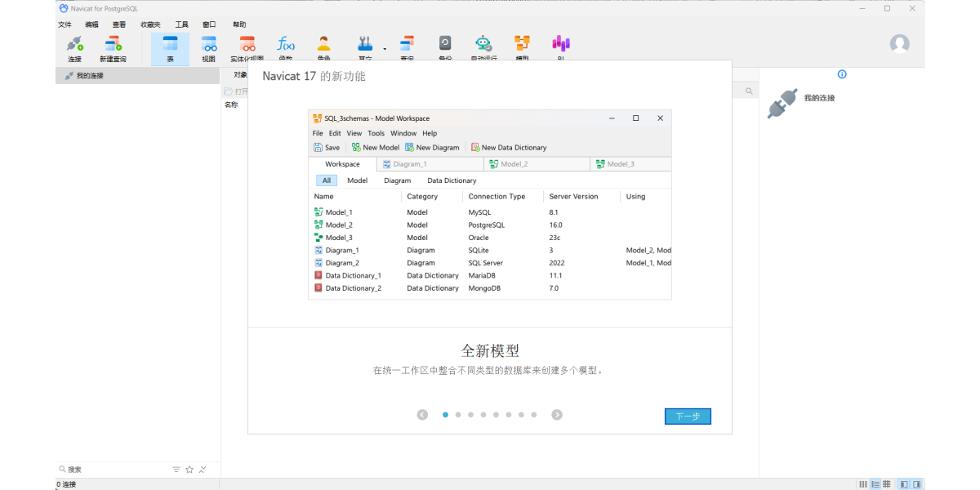The image size is (980, 490).
Task: Open the 收藏夹 (Favorites) menu
Action: pyautogui.click(x=150, y=24)
